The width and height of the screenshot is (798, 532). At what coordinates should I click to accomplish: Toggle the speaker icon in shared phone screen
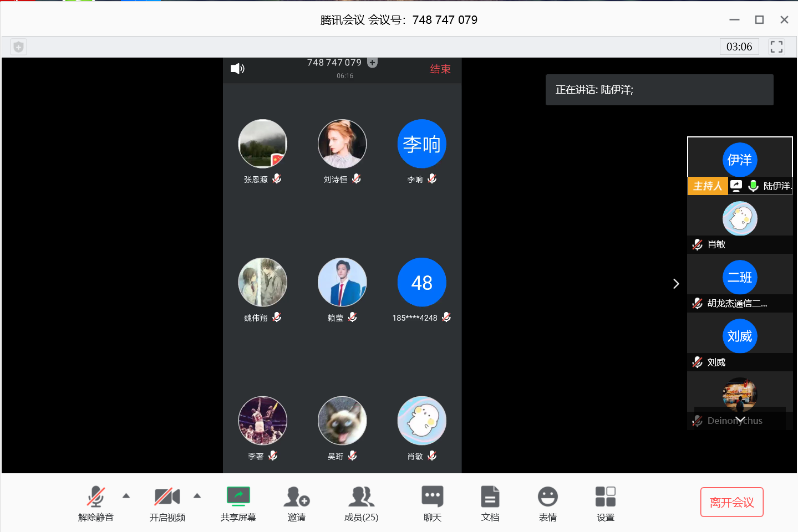(237, 69)
